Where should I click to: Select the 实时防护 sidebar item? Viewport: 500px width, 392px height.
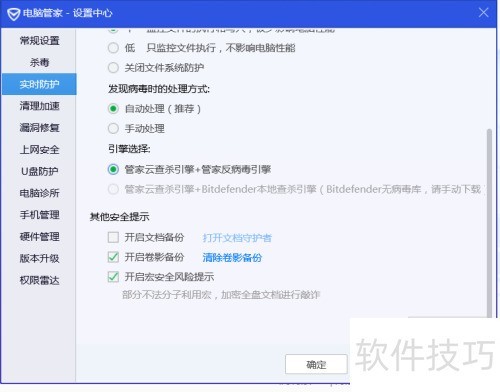[x=39, y=84]
